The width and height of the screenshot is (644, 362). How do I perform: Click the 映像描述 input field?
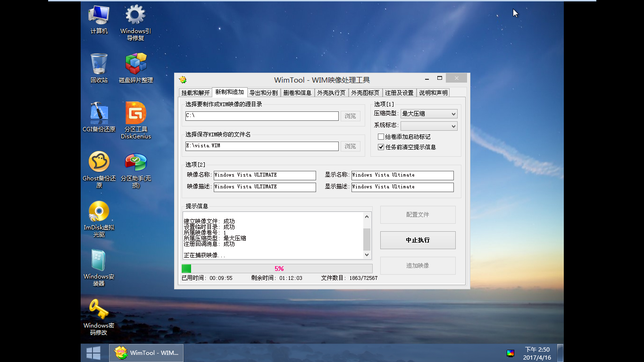pyautogui.click(x=265, y=187)
